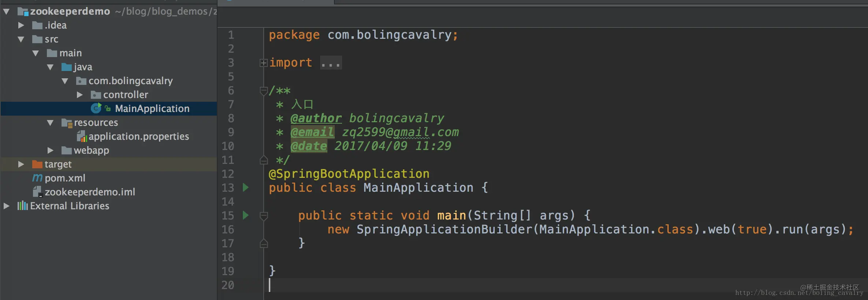Screen dimensions: 868x300
Task: Click the run arrow beside class MainApplication
Action: point(246,188)
